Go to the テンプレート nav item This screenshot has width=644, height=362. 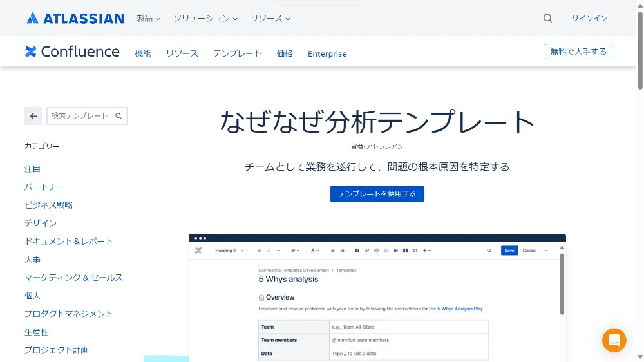pyautogui.click(x=238, y=53)
